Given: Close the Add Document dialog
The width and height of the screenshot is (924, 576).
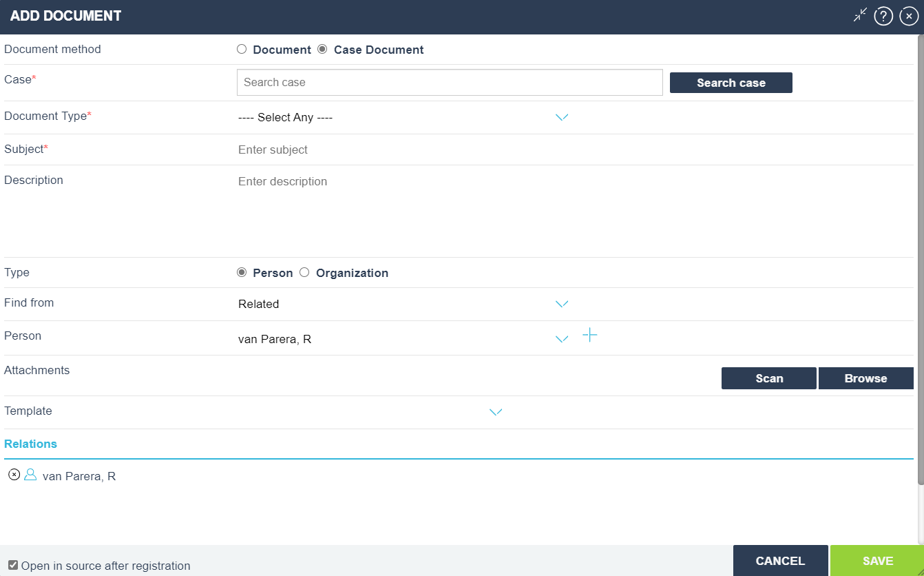Looking at the screenshot, I should tap(909, 17).
